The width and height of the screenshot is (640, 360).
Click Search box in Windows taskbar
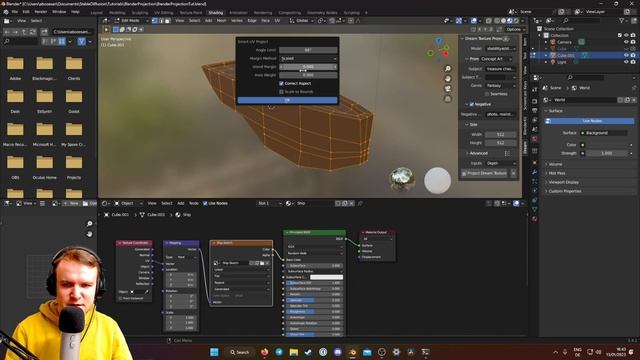[x=240, y=352]
